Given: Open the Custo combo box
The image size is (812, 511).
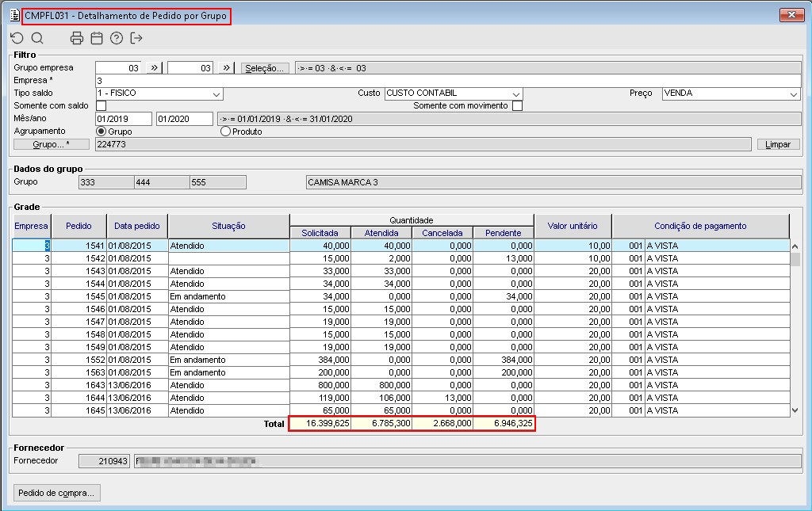Looking at the screenshot, I should [x=516, y=93].
